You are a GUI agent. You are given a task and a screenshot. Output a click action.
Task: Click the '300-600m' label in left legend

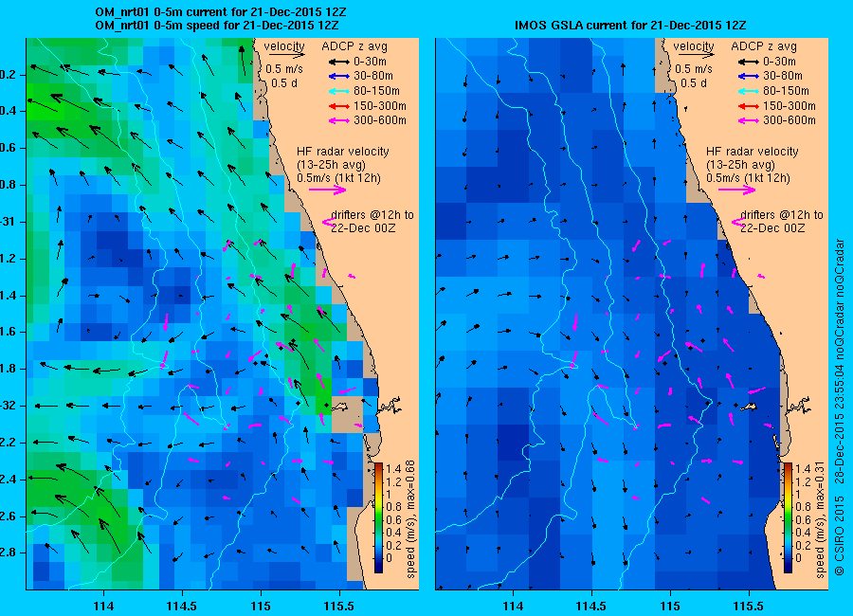click(x=380, y=120)
